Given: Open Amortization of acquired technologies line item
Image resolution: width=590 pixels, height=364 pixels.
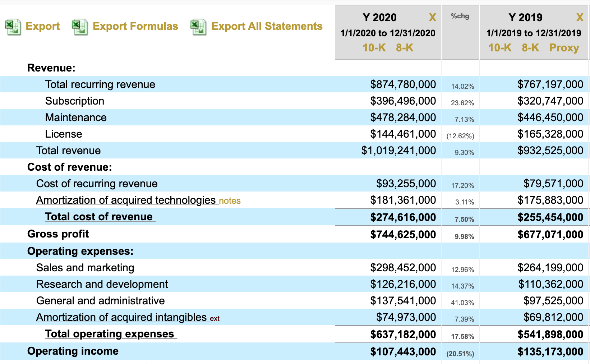Looking at the screenshot, I should pyautogui.click(x=126, y=200).
